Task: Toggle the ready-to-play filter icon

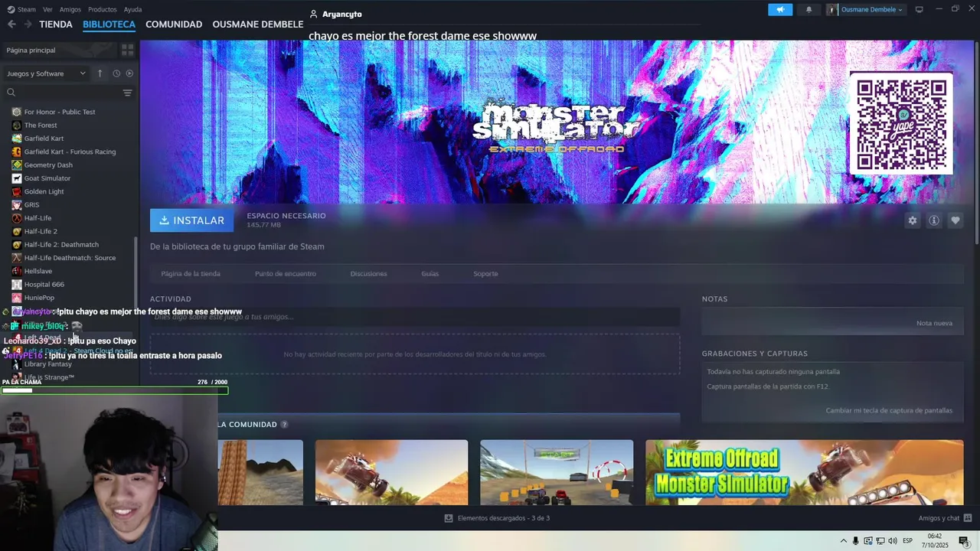Action: (129, 73)
